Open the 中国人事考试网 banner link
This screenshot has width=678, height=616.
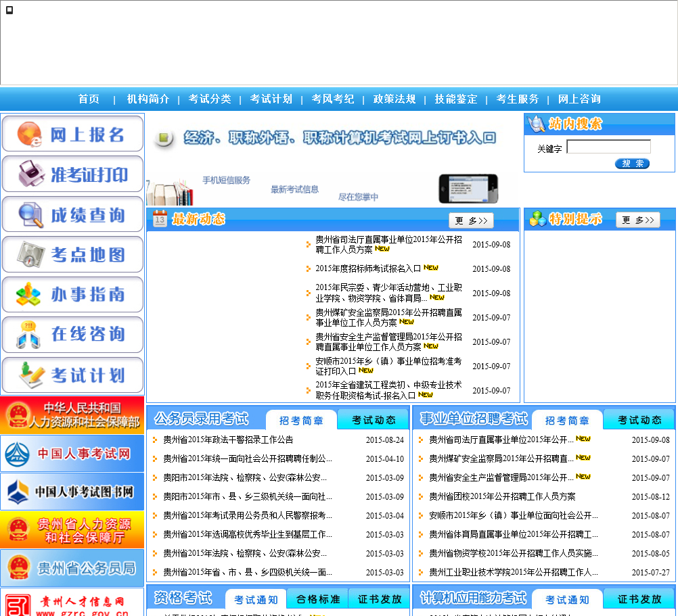click(72, 454)
